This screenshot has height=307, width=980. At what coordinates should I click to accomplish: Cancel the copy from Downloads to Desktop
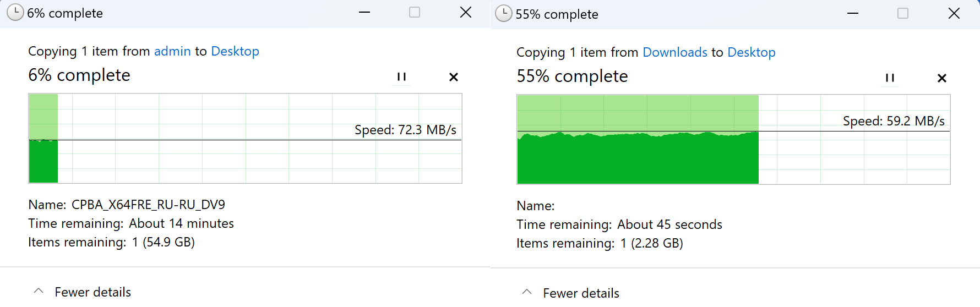tap(942, 78)
